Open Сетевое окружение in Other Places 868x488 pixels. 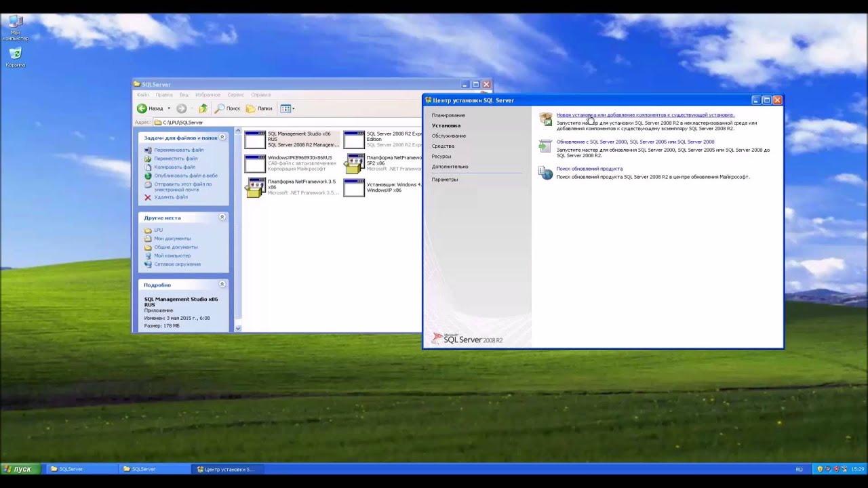click(177, 264)
